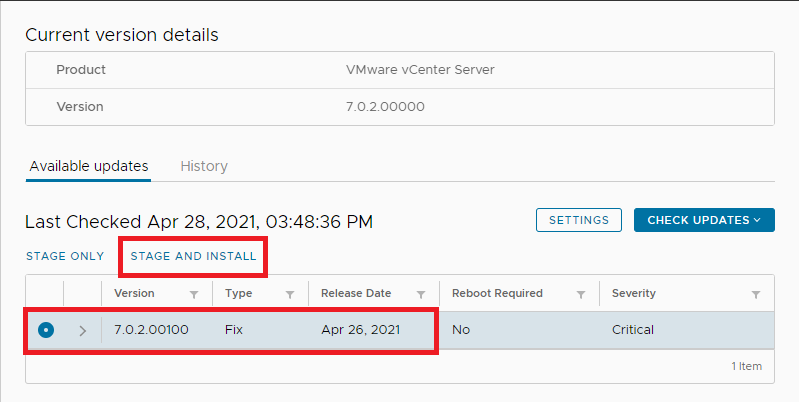Image resolution: width=799 pixels, height=402 pixels.
Task: Switch to the History tab
Action: pyautogui.click(x=204, y=166)
